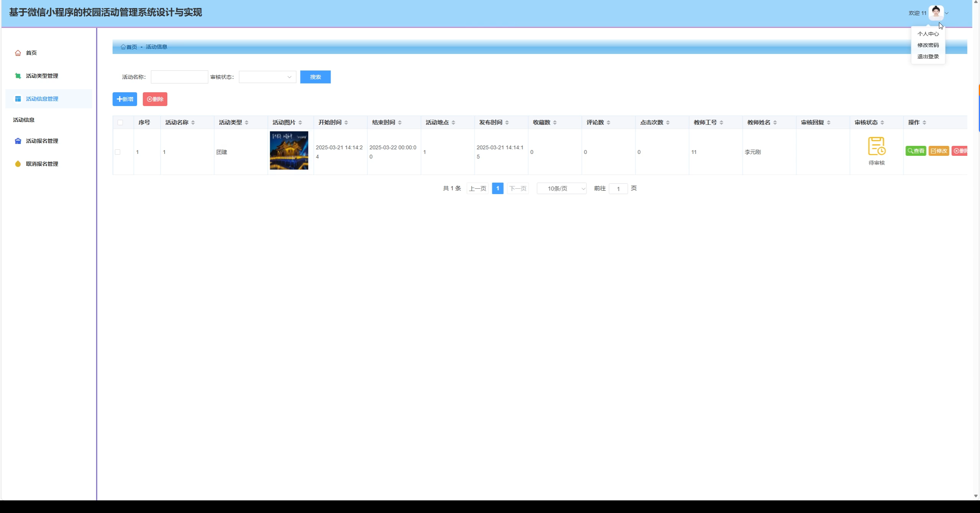Open the 审核状态 filter dropdown
The image size is (980, 513).
(267, 77)
